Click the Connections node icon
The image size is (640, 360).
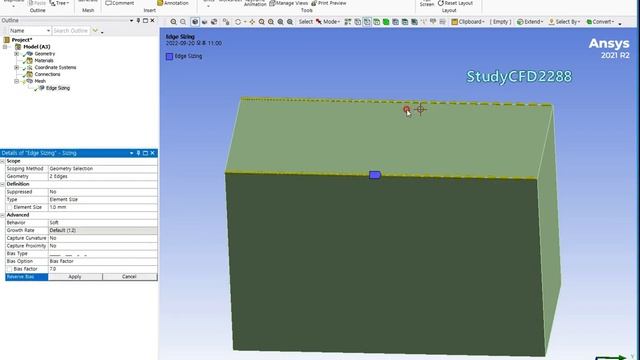click(29, 74)
